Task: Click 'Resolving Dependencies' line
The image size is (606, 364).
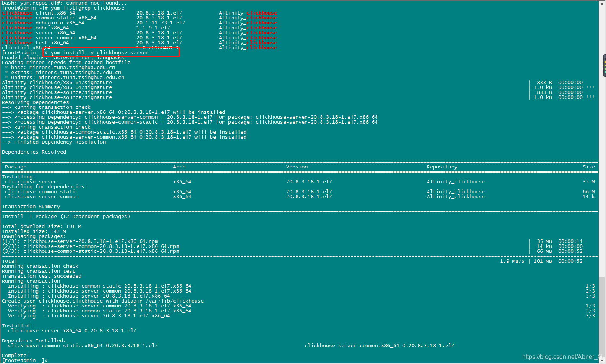Action: tap(36, 102)
